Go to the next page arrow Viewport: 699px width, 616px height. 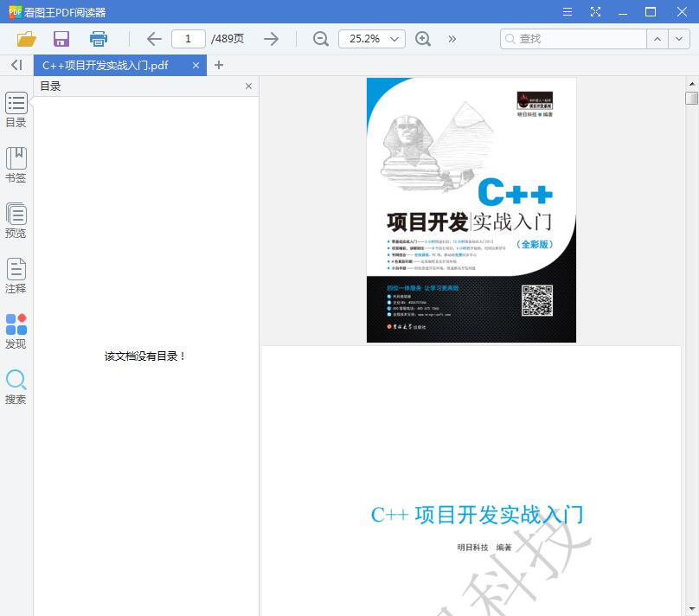[x=271, y=39]
